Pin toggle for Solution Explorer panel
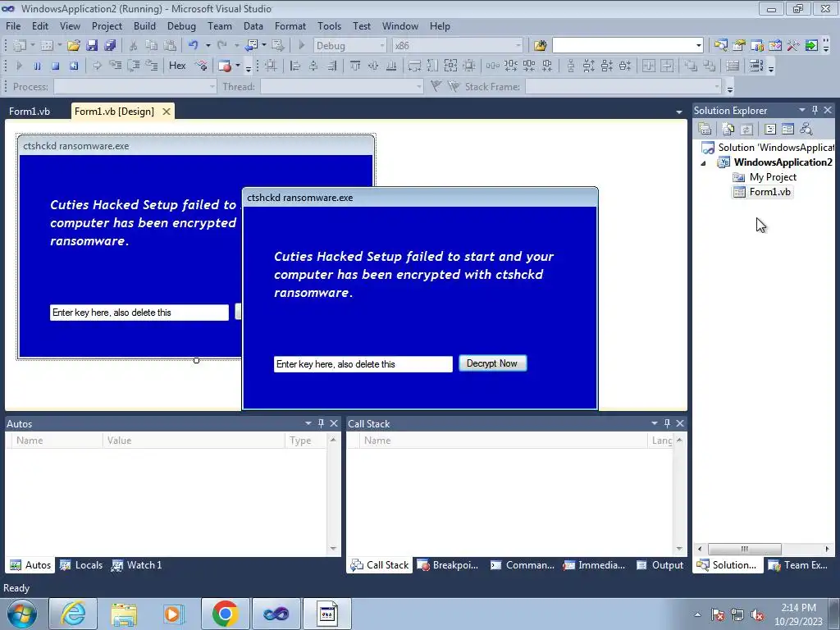This screenshot has height=630, width=840. pos(815,110)
